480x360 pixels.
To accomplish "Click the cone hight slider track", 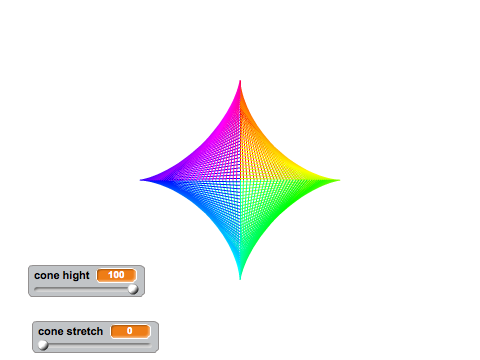I will click(x=86, y=289).
